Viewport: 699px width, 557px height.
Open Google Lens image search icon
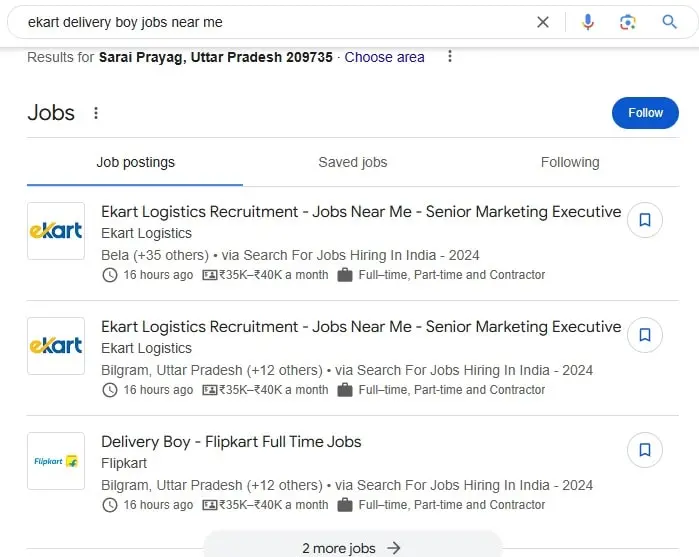[628, 22]
